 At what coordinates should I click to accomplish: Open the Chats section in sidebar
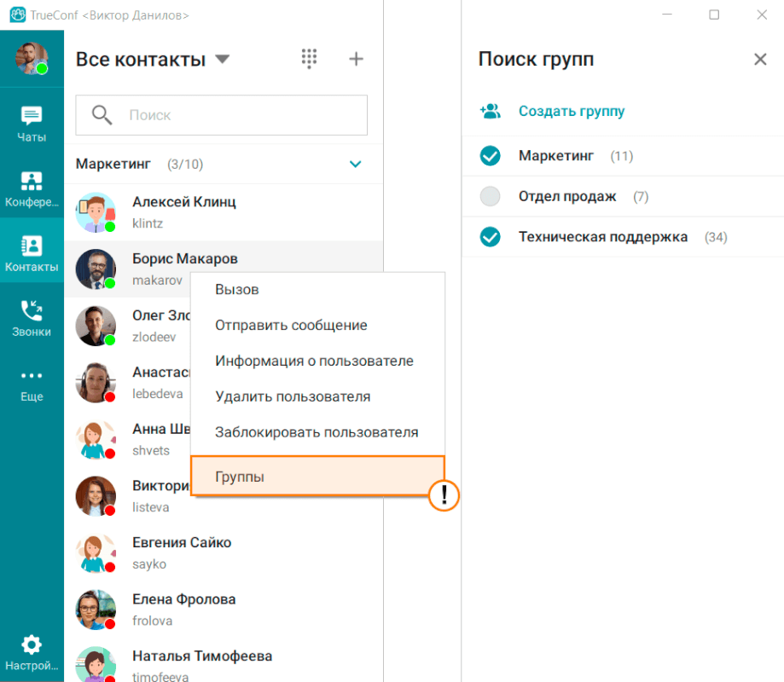(32, 124)
